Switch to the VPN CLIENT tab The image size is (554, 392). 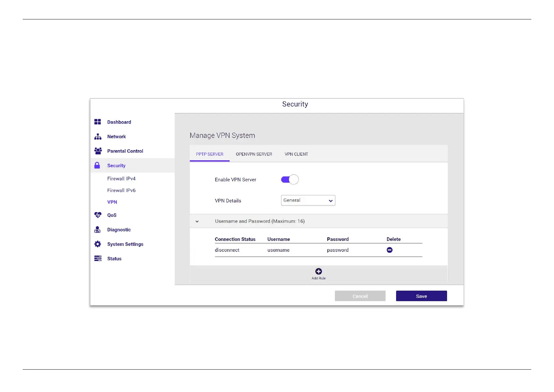pyautogui.click(x=296, y=154)
